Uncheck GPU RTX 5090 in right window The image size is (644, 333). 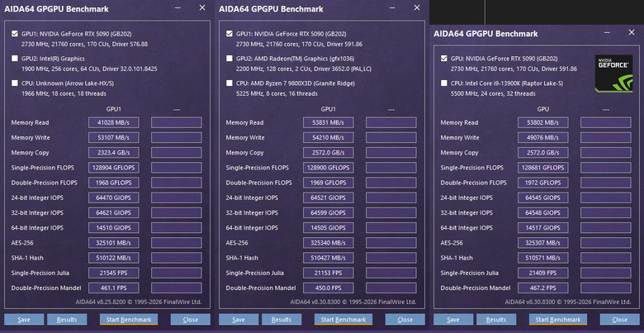[x=444, y=59]
